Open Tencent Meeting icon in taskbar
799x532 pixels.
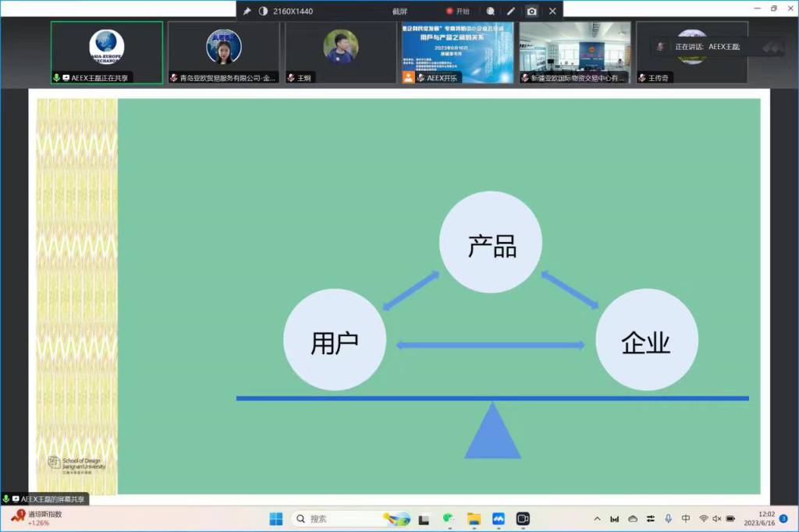click(498, 519)
